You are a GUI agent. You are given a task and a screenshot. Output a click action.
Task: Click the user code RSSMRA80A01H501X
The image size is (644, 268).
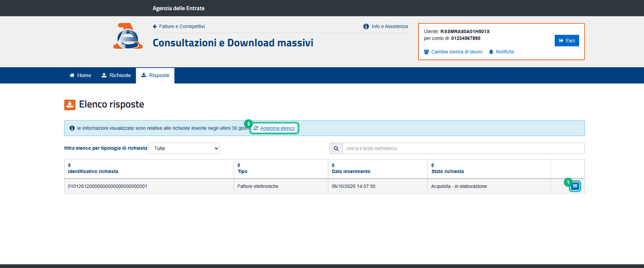point(465,32)
